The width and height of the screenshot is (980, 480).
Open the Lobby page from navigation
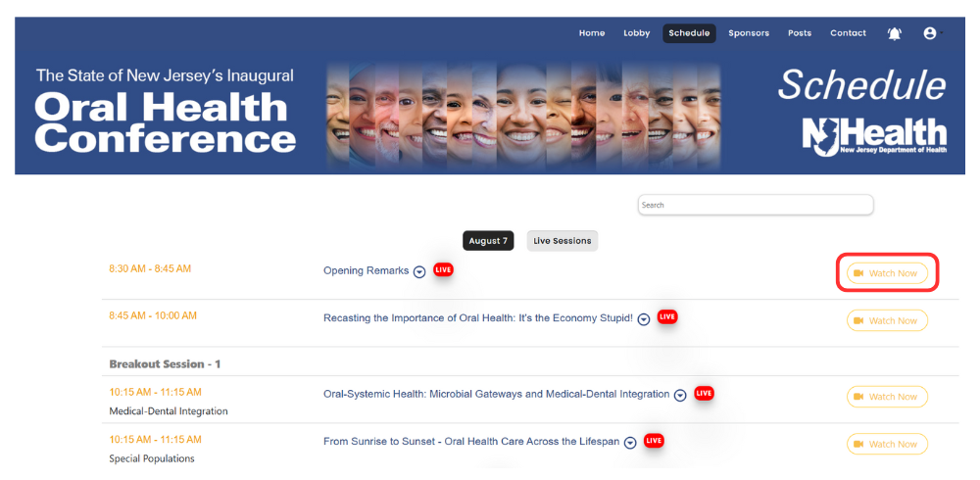636,33
